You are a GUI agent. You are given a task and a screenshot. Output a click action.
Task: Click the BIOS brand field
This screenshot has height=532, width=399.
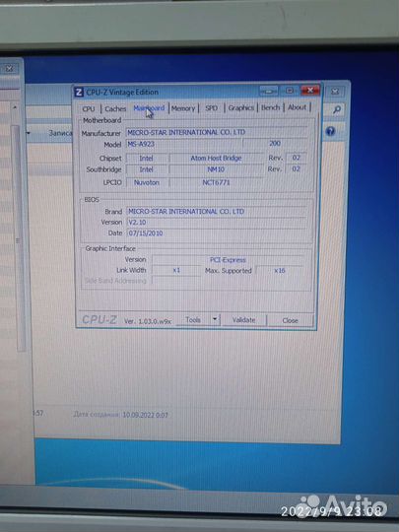coord(217,212)
